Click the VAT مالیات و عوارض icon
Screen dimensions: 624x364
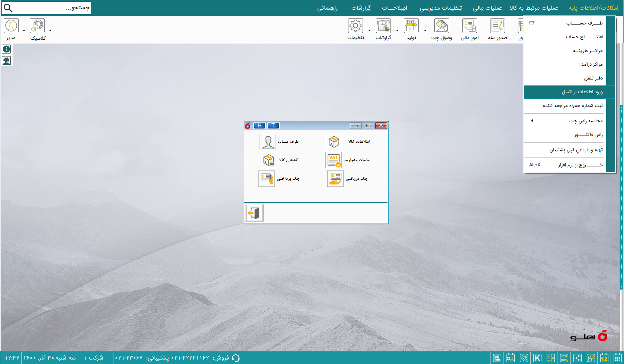click(334, 160)
